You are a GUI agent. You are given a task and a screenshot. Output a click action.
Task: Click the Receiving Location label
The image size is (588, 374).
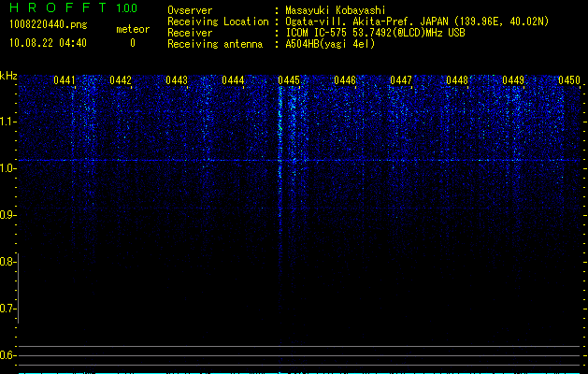coord(218,22)
